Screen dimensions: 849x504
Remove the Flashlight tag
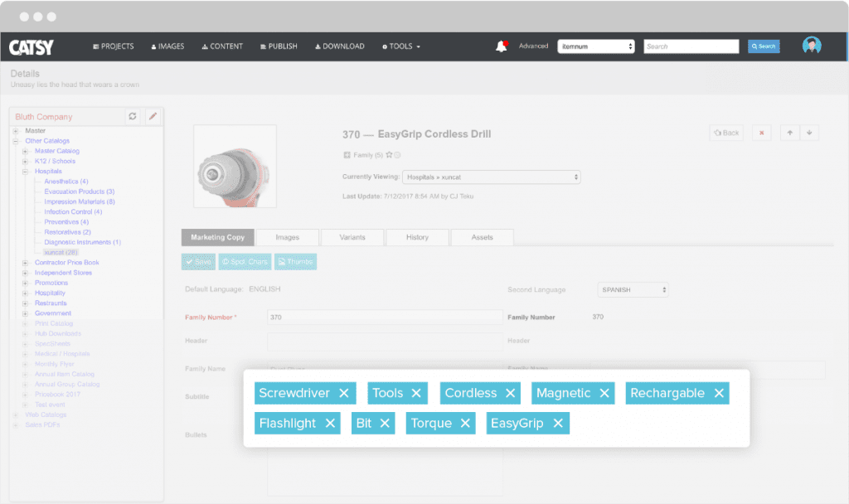coord(330,424)
